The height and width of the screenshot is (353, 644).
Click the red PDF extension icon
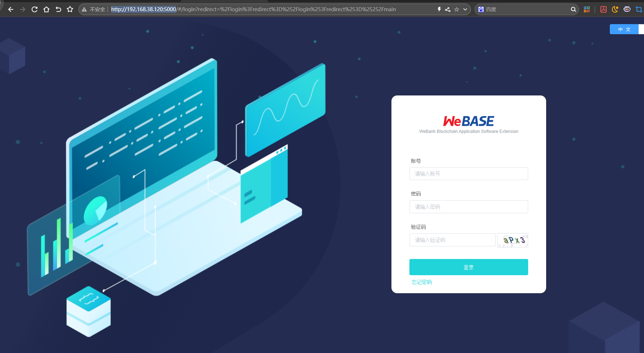604,9
